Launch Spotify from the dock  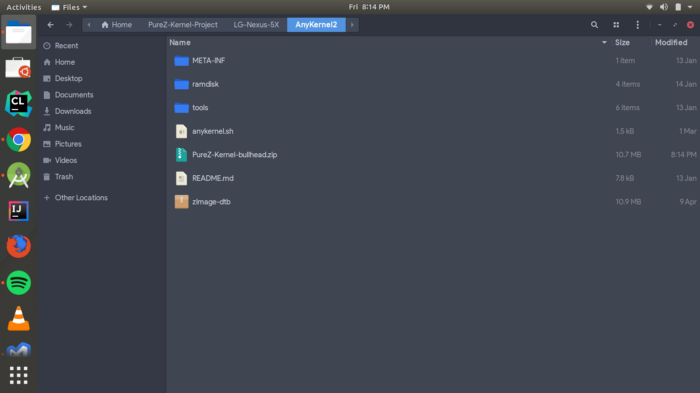tap(18, 283)
